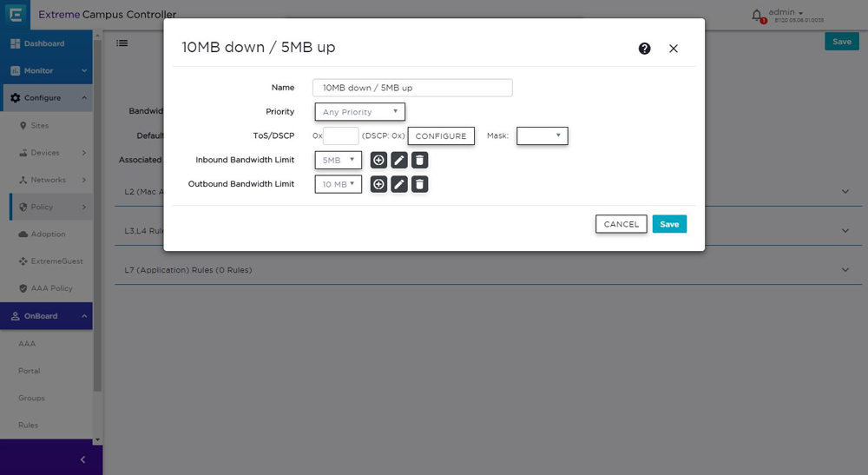
Task: Open the help question mark icon
Action: 644,49
